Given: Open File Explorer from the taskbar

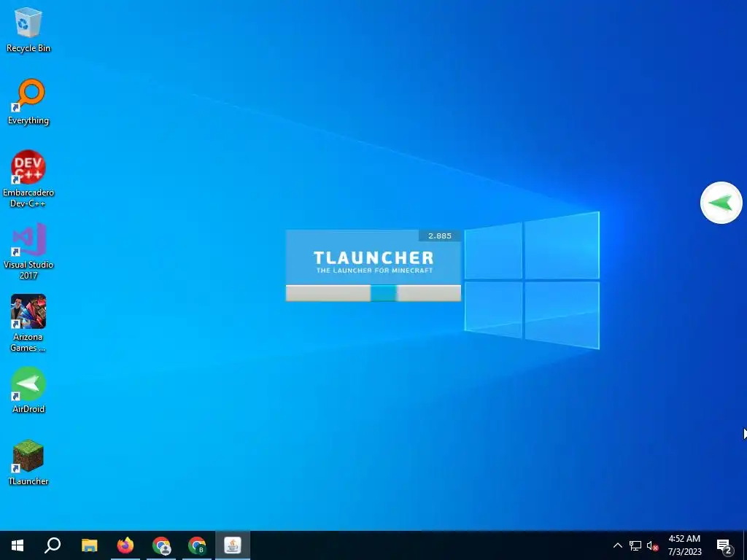Looking at the screenshot, I should [89, 545].
